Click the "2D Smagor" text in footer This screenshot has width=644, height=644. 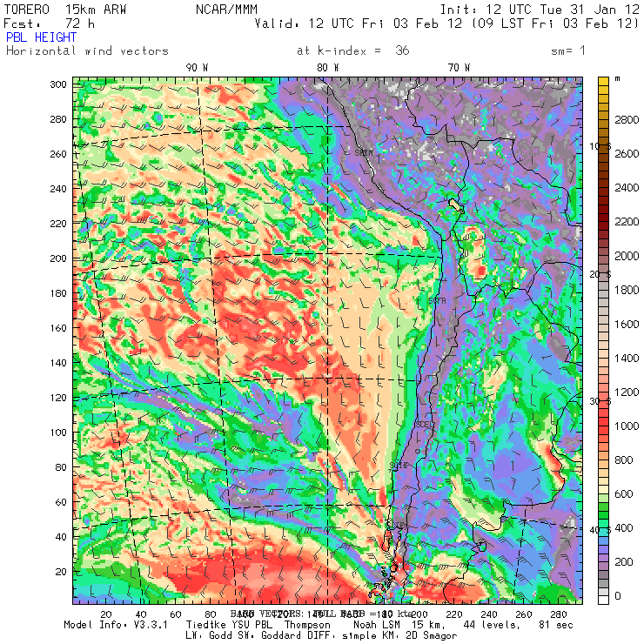coord(432,636)
